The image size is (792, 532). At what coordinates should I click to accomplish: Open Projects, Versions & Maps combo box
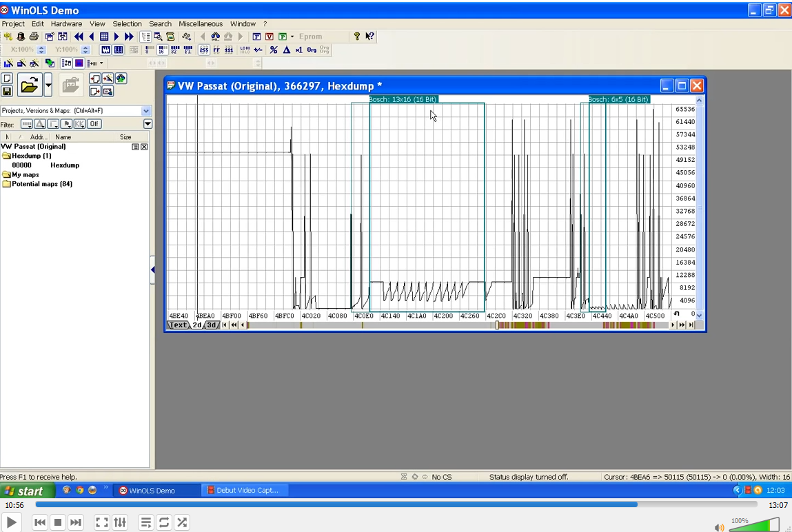[76, 110]
